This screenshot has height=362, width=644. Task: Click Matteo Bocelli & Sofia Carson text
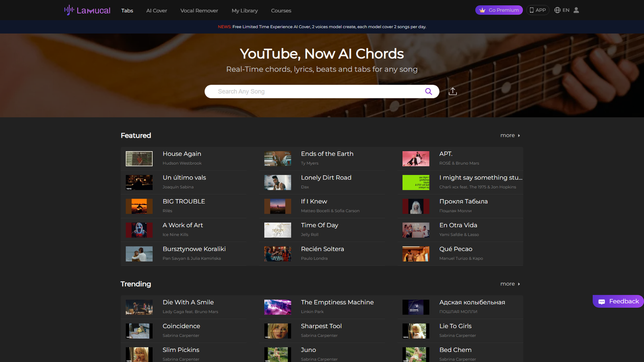tap(330, 211)
